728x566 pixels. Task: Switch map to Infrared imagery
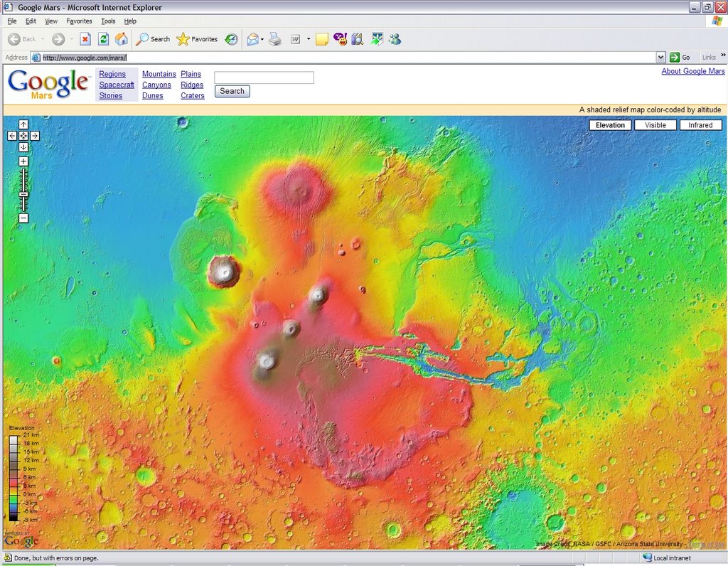(x=700, y=125)
